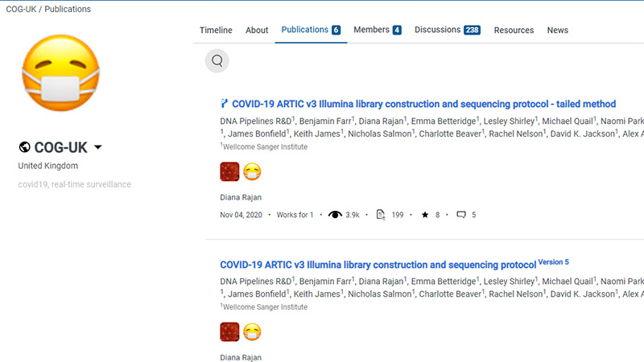
Task: Open the Resources tab
Action: [514, 31]
